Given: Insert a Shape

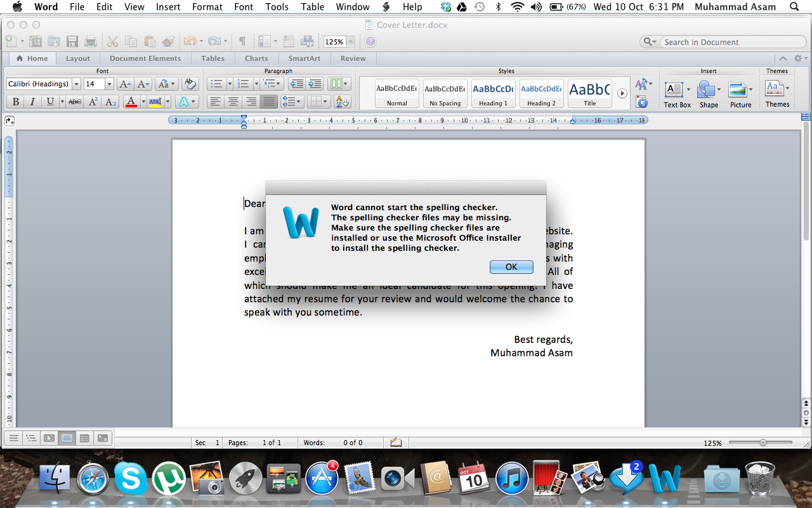Looking at the screenshot, I should [x=709, y=94].
